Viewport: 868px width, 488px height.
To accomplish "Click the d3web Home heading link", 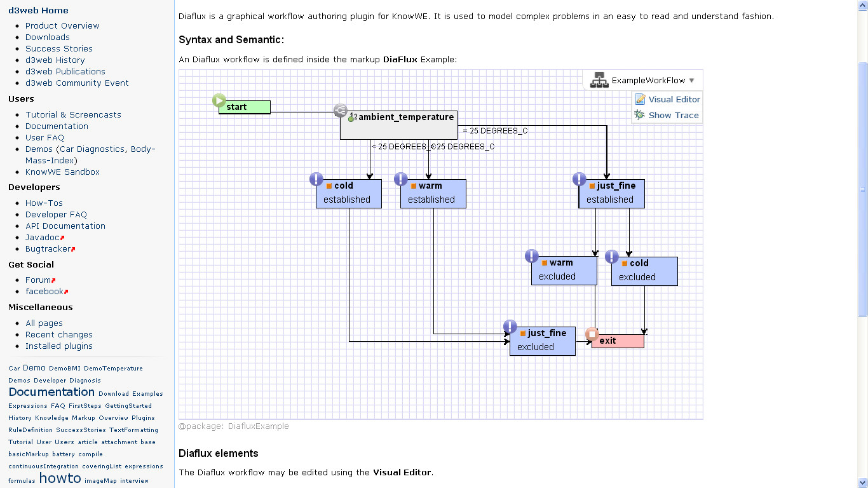I will pyautogui.click(x=38, y=11).
